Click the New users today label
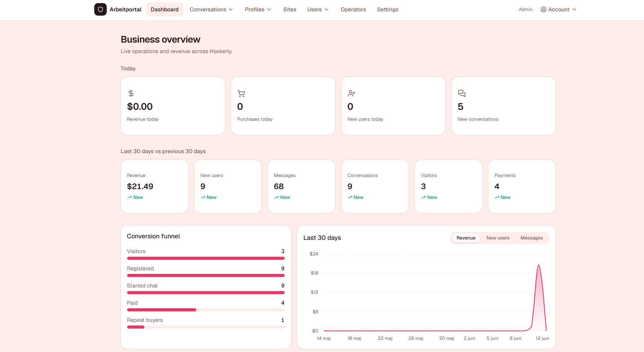This screenshot has height=352, width=644. click(x=365, y=119)
